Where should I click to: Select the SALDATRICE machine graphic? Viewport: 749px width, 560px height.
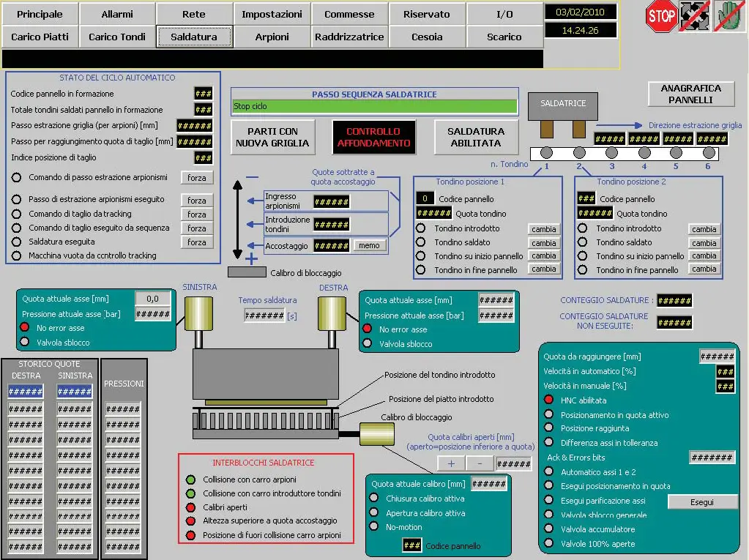point(563,104)
